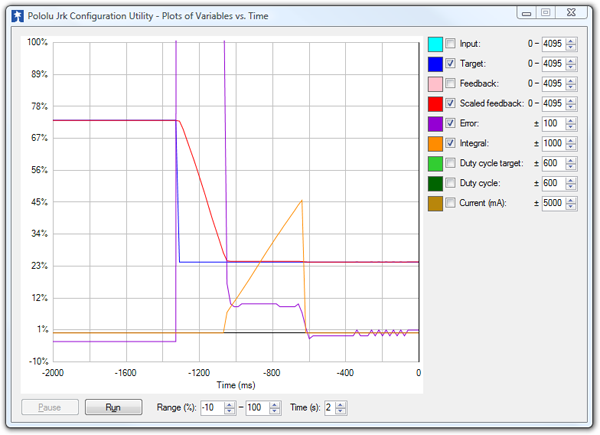
Task: Toggle the Duty cycle target checkbox
Action: [451, 164]
